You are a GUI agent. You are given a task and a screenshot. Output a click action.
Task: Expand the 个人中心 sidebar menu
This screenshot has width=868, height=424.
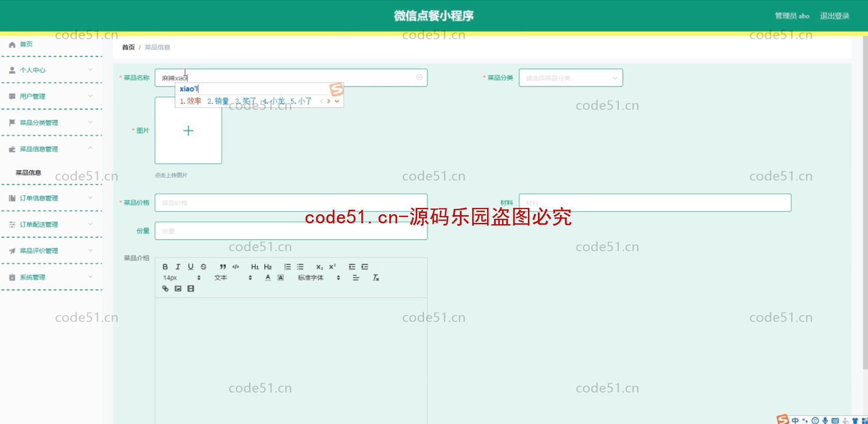[51, 70]
